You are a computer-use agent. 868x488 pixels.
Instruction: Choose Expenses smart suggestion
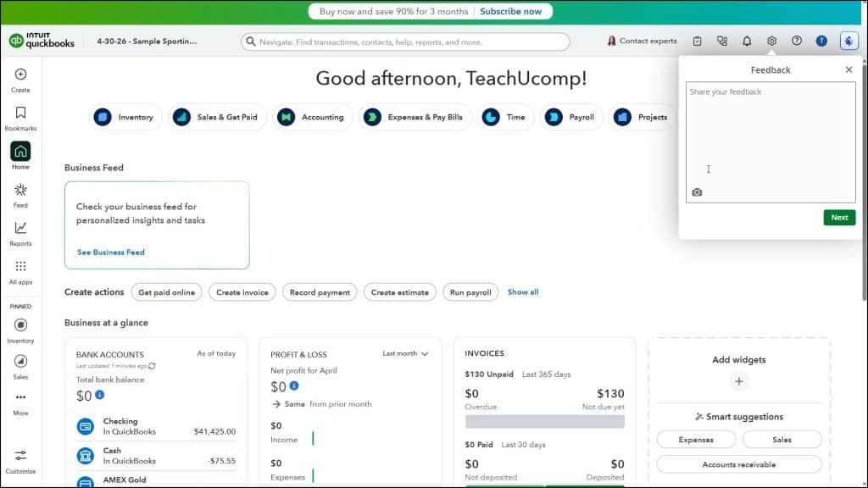[696, 440]
